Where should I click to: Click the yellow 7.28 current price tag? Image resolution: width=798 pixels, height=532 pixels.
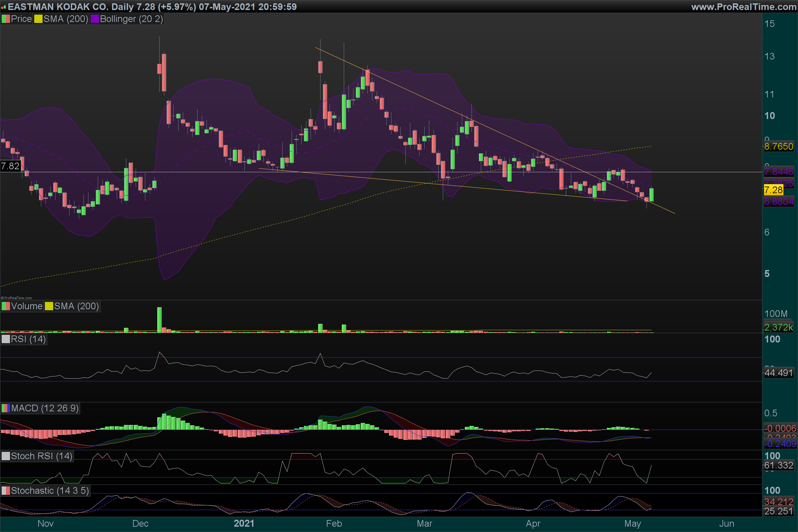773,190
